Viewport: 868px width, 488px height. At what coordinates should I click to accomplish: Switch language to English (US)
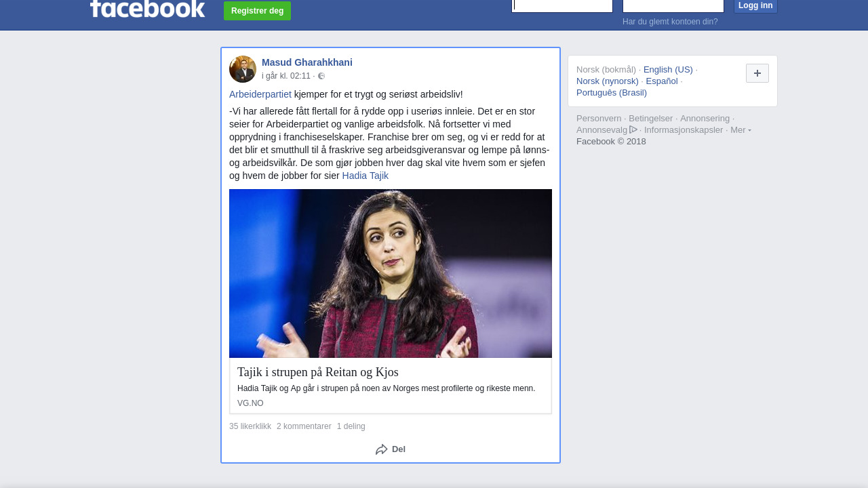[668, 70]
